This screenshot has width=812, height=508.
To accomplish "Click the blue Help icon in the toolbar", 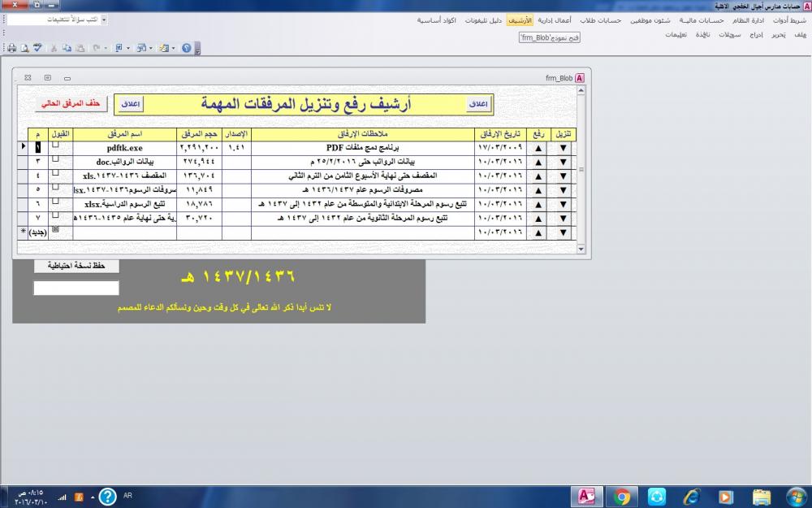I will [x=187, y=48].
